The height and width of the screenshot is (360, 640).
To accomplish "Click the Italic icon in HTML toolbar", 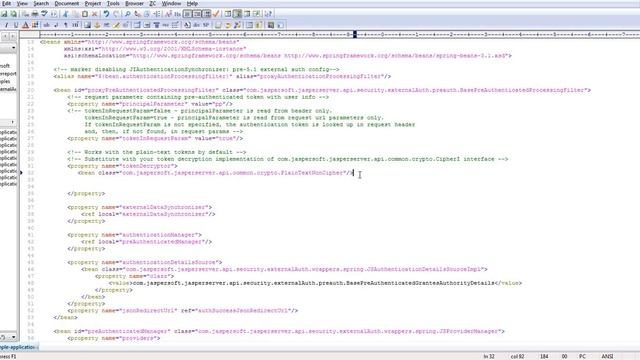I will tap(7, 25).
